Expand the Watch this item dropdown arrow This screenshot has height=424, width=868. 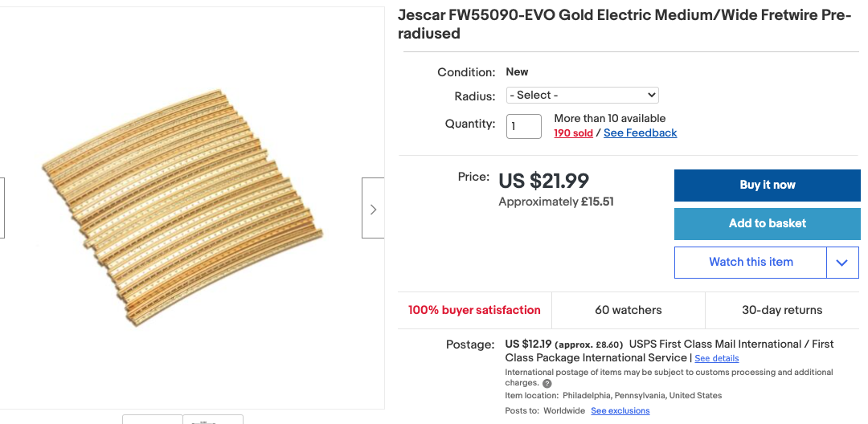click(x=842, y=263)
